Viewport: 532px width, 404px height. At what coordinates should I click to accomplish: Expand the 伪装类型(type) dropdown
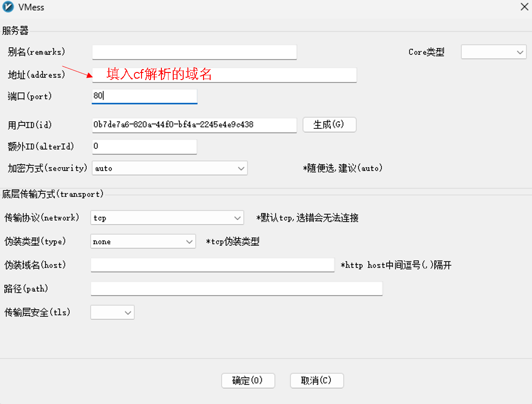(x=190, y=242)
